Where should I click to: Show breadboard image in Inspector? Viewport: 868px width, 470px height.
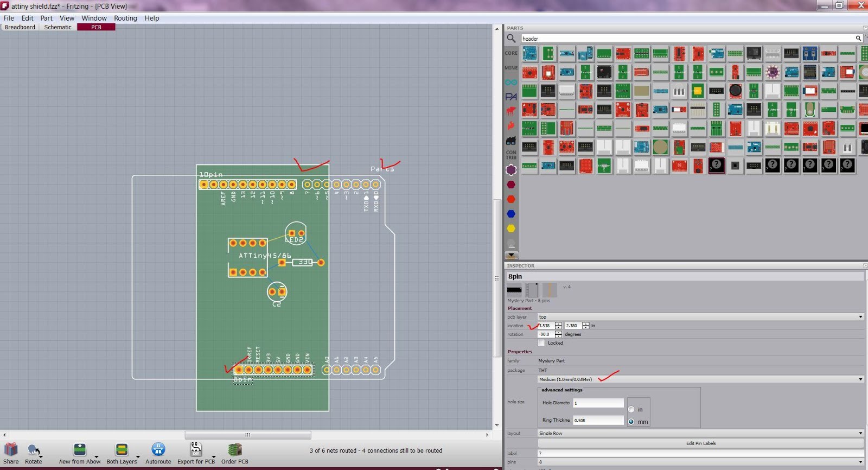pos(514,290)
